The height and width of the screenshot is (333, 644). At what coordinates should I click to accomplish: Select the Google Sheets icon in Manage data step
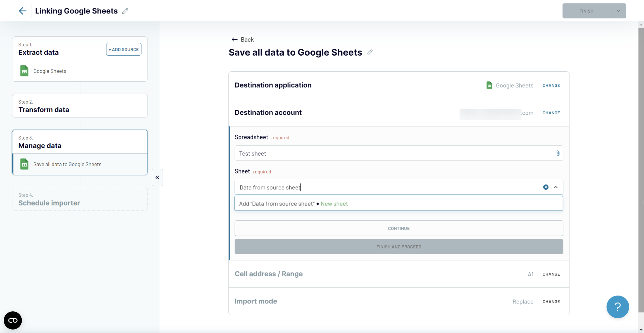(24, 164)
